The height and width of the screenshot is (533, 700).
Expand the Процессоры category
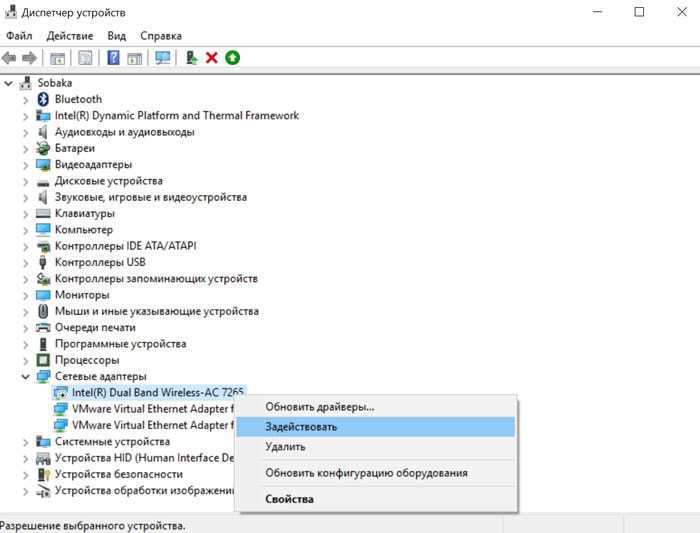(25, 360)
